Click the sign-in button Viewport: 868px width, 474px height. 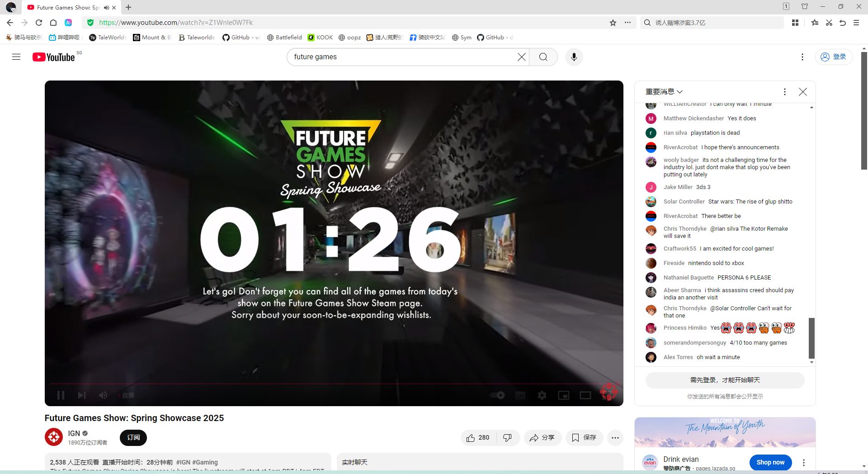834,57
